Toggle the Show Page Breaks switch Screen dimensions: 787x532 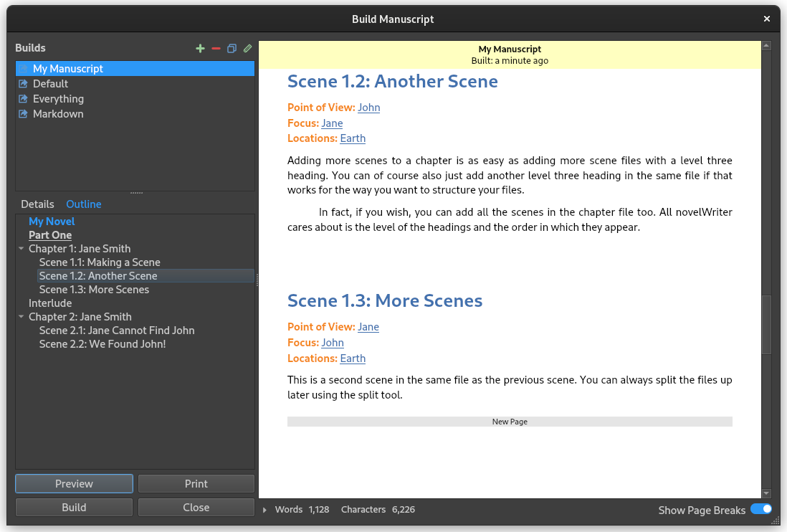[x=761, y=509]
